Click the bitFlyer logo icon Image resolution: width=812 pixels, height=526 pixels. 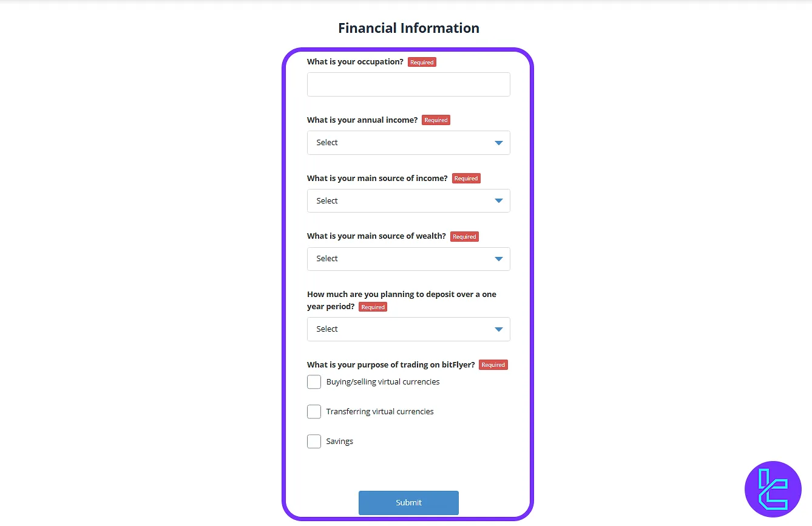(773, 489)
